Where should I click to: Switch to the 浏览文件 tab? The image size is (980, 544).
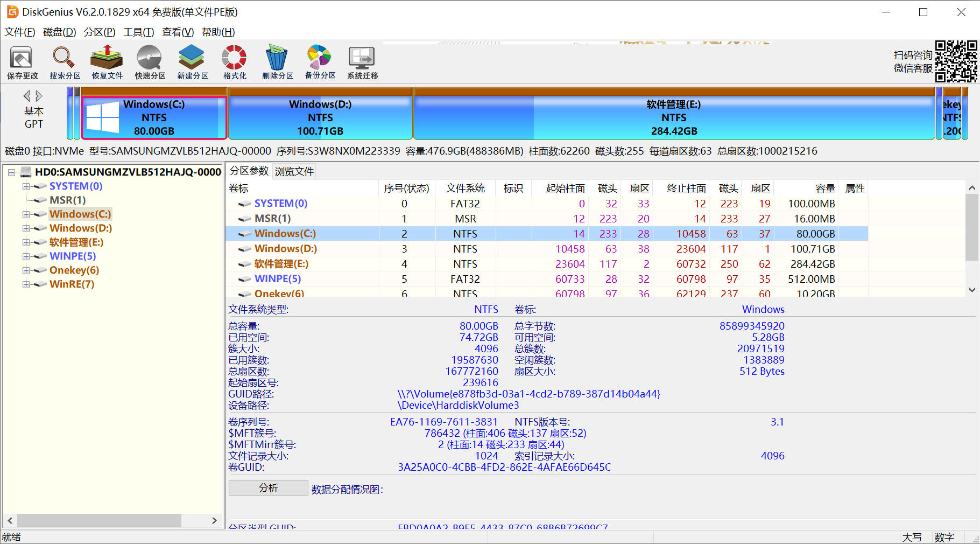294,172
